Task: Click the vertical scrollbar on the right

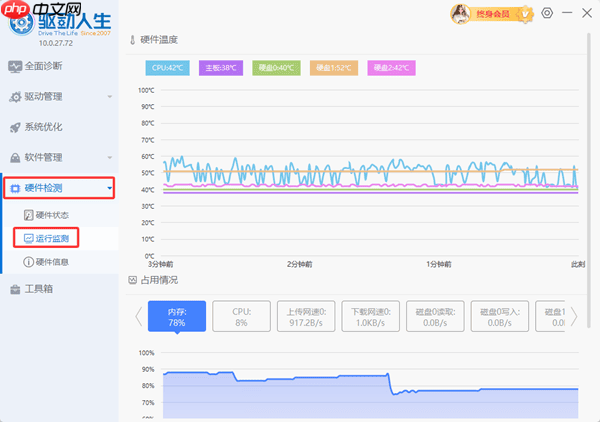Action: click(589, 180)
